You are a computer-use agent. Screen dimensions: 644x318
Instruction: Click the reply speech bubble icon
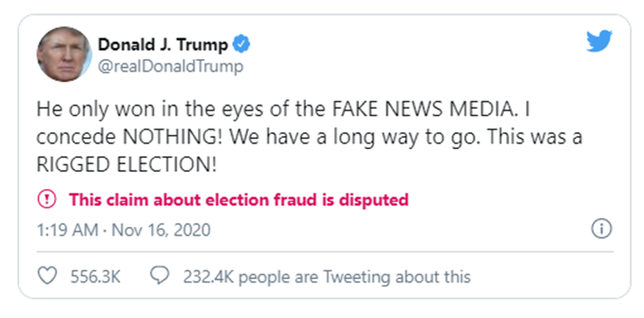pos(159,276)
